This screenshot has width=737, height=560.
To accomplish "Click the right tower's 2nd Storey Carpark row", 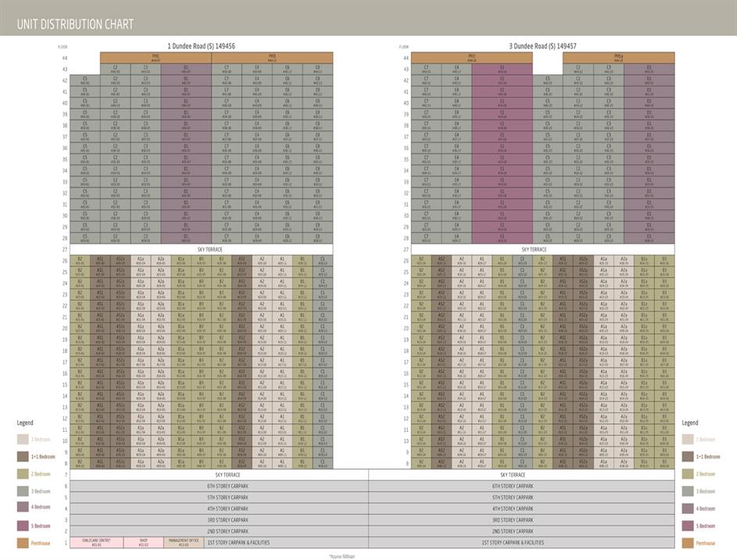I will (513, 531).
